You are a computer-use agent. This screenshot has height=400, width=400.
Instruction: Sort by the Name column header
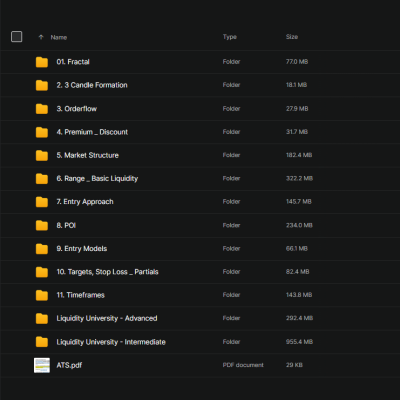[59, 37]
